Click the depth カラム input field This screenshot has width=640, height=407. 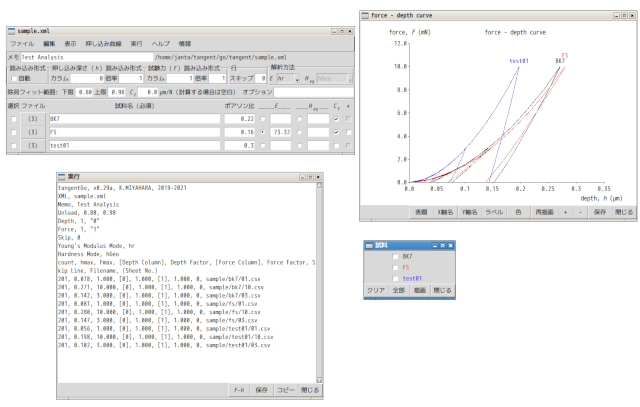[x=87, y=78]
